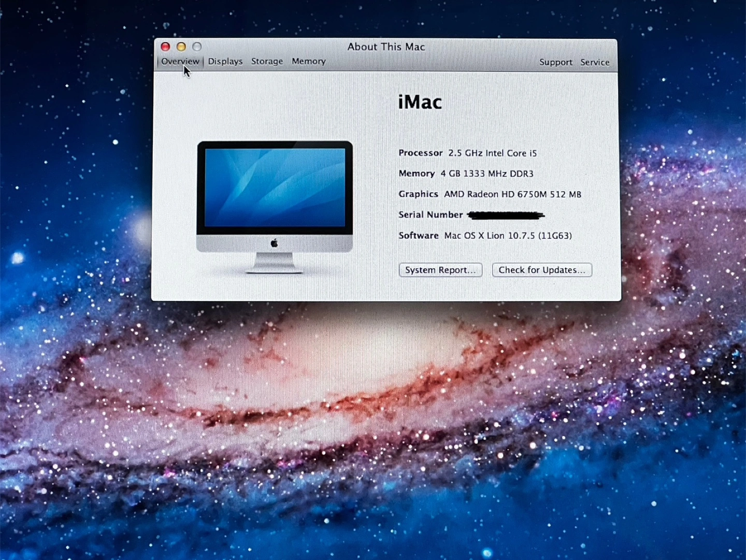Go to the Memory tab
Screen dimensions: 746x560
tap(309, 61)
